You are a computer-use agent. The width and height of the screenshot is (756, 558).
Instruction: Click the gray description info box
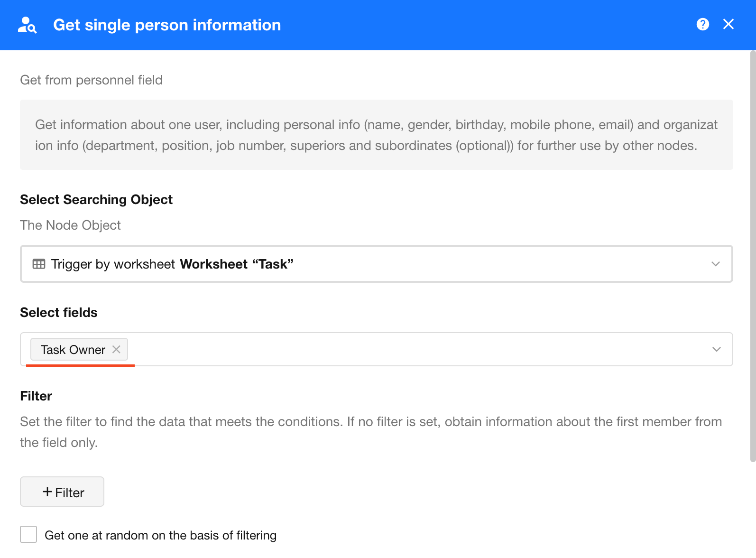376,135
